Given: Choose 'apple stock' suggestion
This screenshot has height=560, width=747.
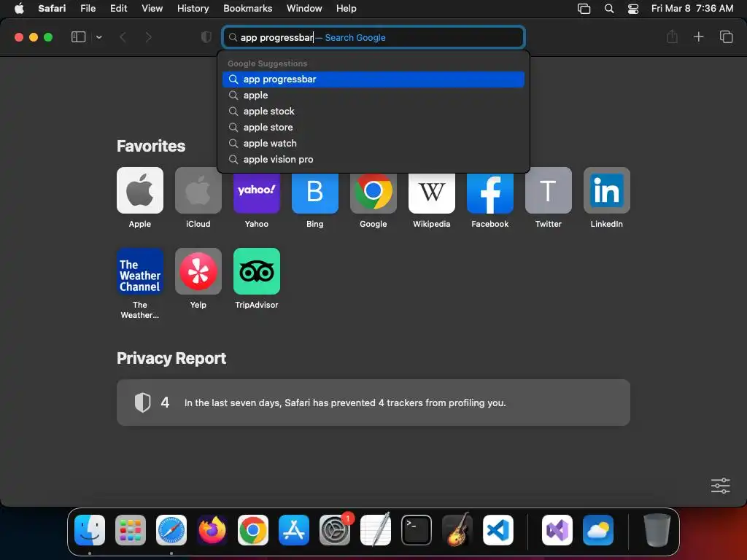Looking at the screenshot, I should tap(373, 112).
